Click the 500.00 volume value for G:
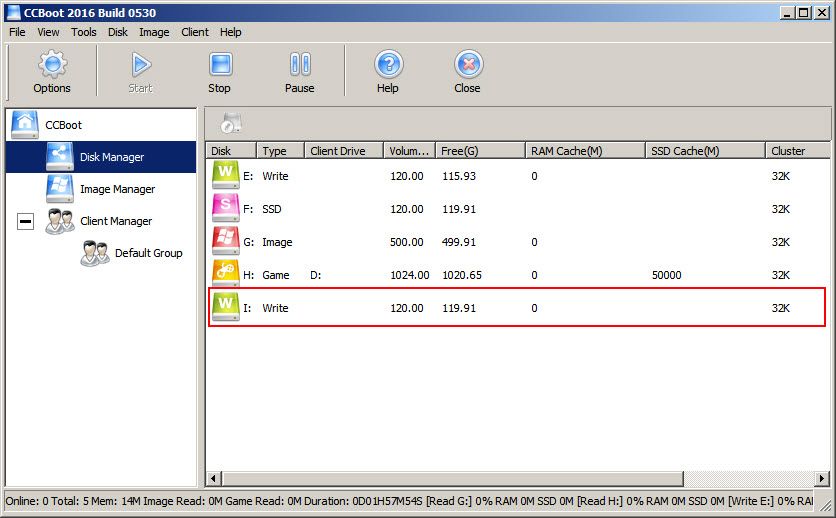The width and height of the screenshot is (836, 518). 406,242
